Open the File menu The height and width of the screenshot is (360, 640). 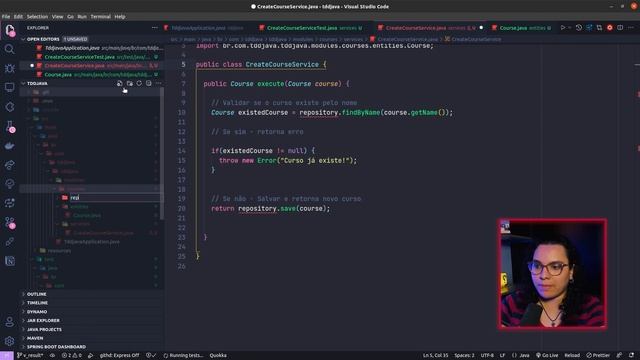[x=6, y=17]
